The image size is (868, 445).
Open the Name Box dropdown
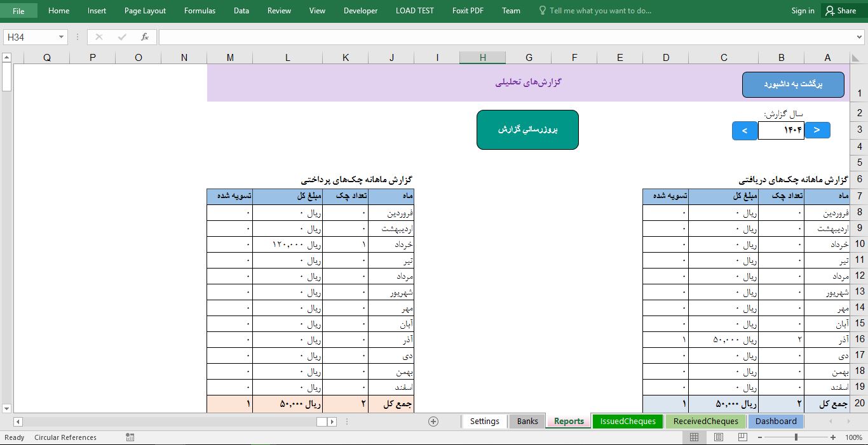pos(62,37)
